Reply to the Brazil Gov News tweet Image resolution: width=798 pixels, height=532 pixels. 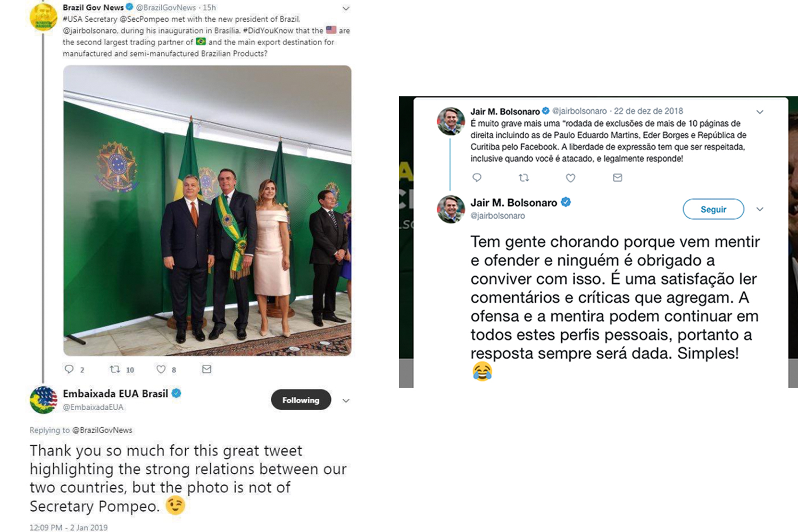[x=69, y=369]
